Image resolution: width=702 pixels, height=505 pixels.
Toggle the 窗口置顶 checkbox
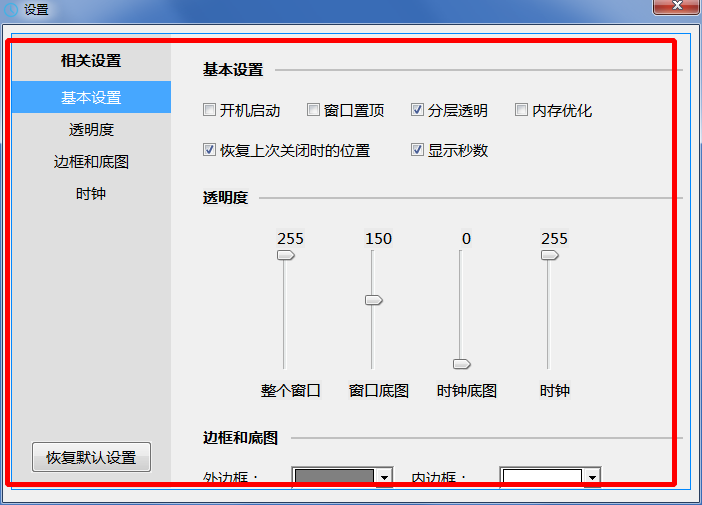coord(313,110)
